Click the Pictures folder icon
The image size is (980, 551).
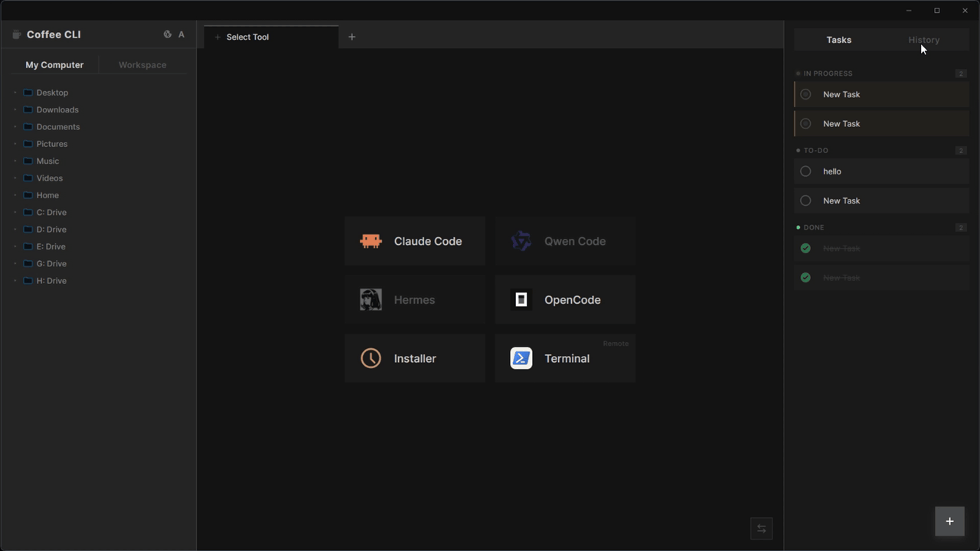tap(28, 144)
